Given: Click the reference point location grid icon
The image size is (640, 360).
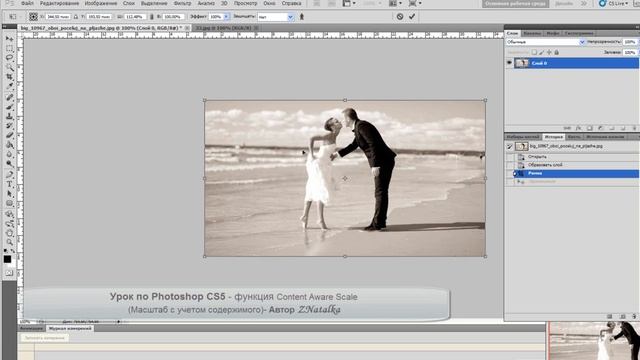Looking at the screenshot, I should point(33,17).
